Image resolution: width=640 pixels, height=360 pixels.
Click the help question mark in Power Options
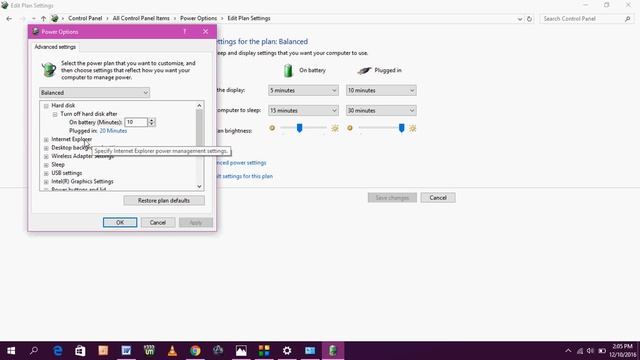tap(184, 31)
